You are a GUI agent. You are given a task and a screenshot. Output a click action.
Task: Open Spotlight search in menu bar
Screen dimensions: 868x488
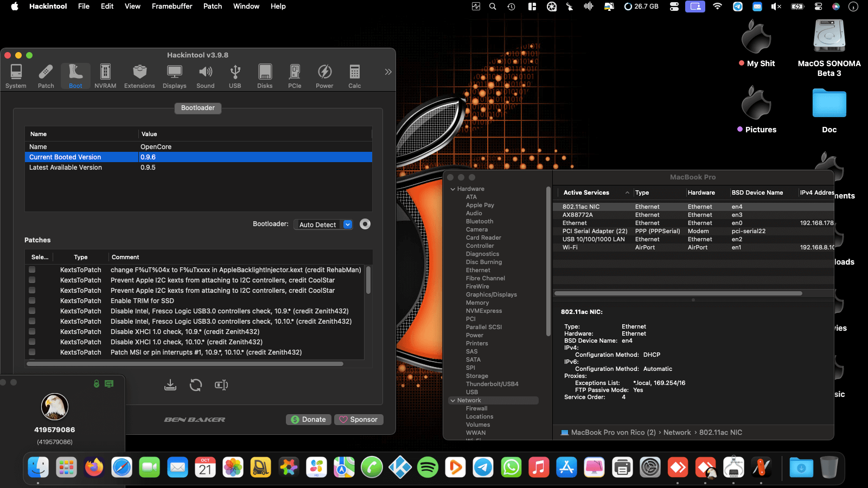[493, 7]
